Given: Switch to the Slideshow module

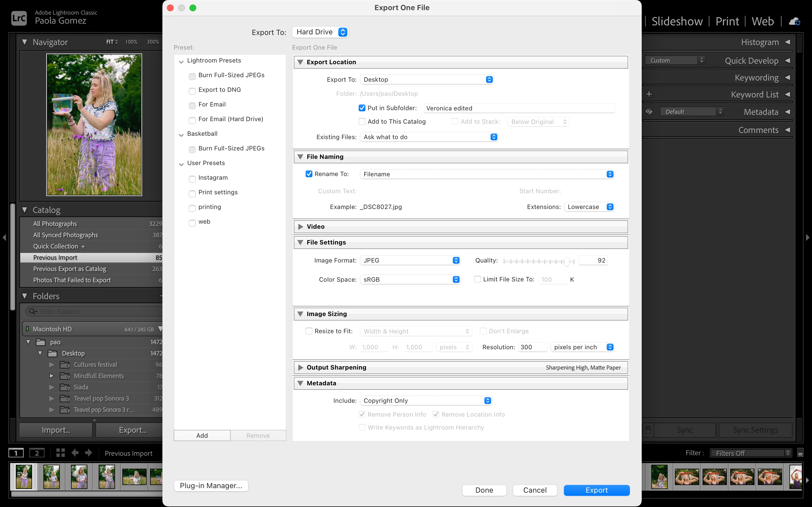Looking at the screenshot, I should point(677,21).
